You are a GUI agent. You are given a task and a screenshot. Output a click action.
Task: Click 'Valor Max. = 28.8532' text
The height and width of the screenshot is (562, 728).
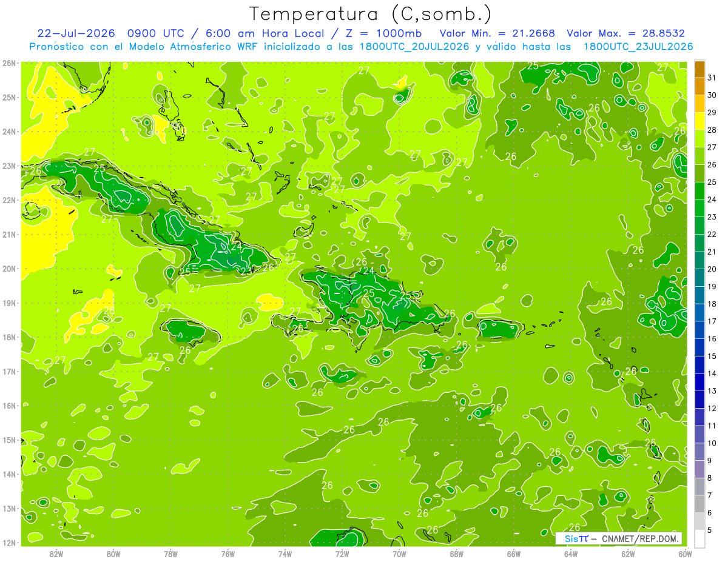coord(625,33)
